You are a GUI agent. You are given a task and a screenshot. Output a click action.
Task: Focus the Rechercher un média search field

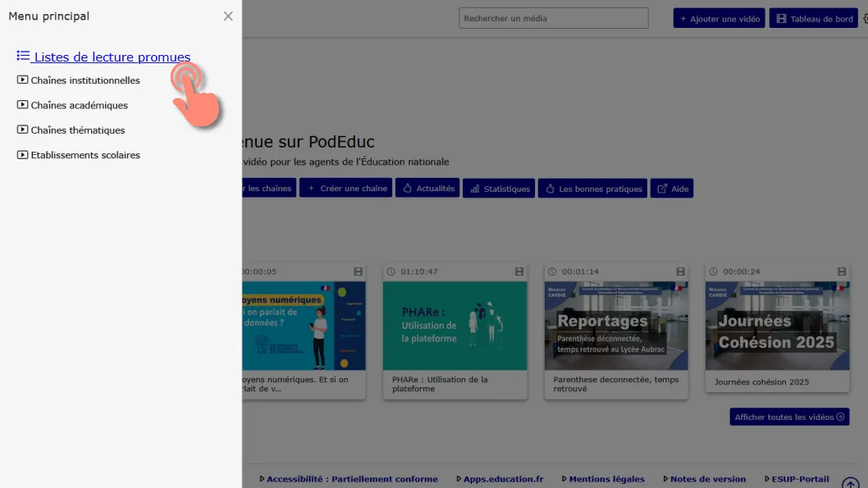tap(554, 18)
